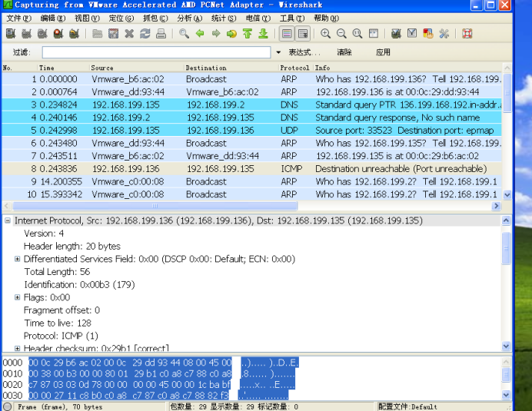Reload the capture file icon
Screen dimensions: 532x411
(x=145, y=34)
